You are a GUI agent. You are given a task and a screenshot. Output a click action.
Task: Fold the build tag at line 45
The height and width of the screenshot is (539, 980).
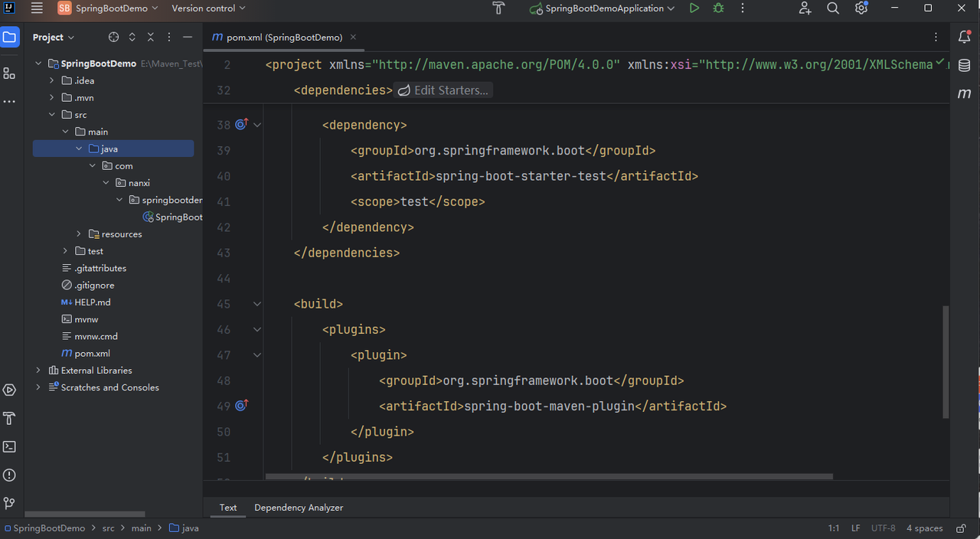257,304
